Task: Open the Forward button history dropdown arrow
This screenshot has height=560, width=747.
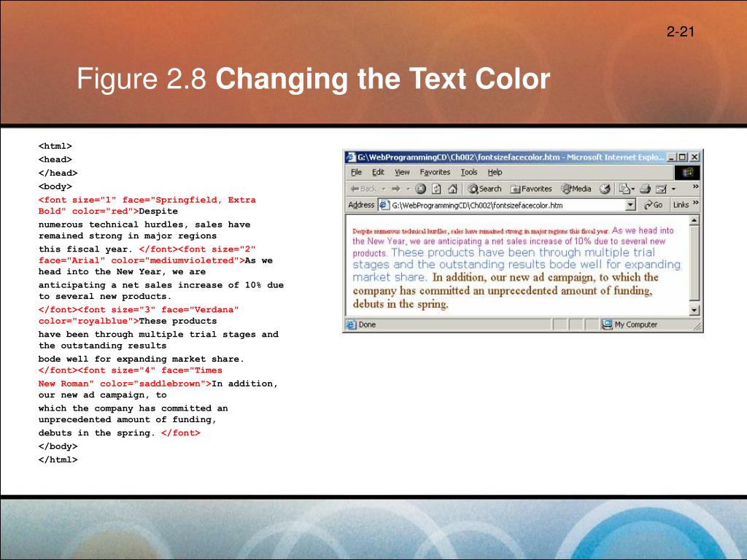Action: click(x=408, y=189)
